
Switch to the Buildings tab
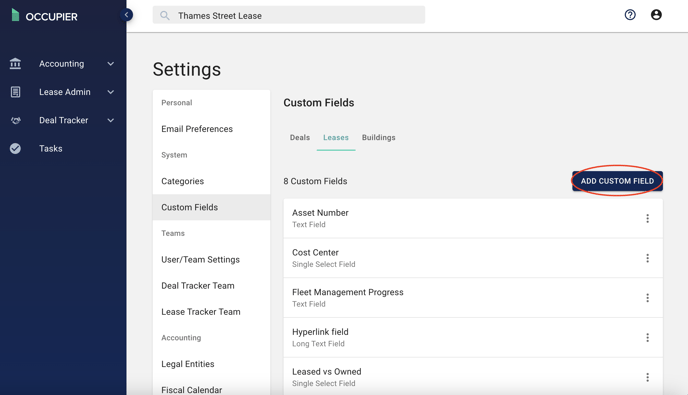pyautogui.click(x=378, y=138)
